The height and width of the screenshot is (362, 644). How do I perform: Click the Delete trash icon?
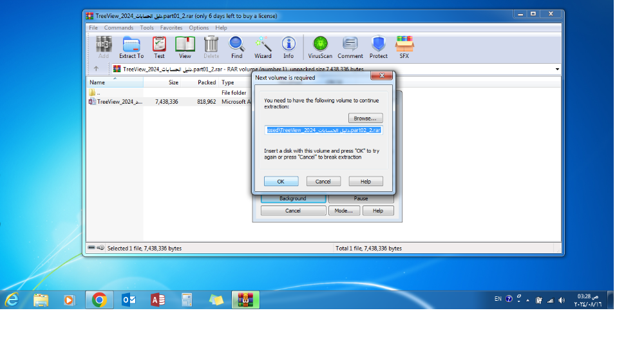(211, 47)
